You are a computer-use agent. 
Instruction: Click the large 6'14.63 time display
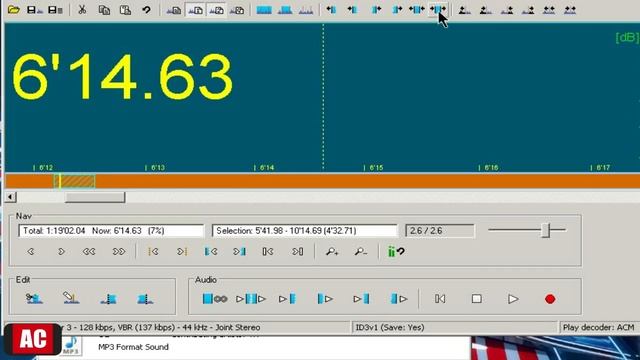pyautogui.click(x=122, y=77)
